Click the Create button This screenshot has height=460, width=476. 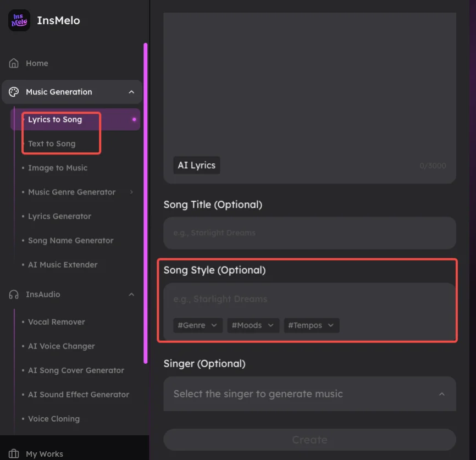[309, 440]
